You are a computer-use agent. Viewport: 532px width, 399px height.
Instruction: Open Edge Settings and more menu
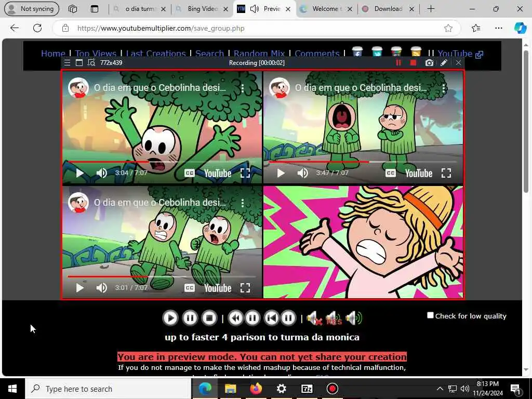[498, 28]
